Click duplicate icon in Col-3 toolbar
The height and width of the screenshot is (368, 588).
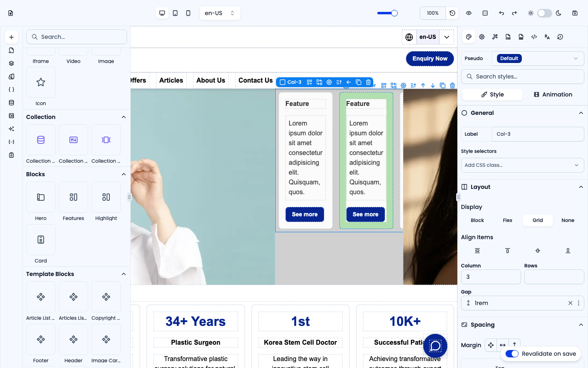[359, 82]
